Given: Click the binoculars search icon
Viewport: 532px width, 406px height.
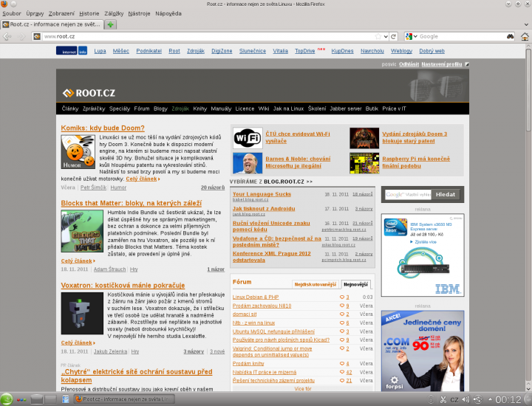Looking at the screenshot, I should (511, 36).
